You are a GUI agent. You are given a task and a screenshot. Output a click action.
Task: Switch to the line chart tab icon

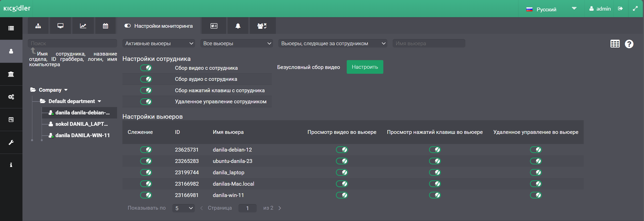pyautogui.click(x=83, y=26)
